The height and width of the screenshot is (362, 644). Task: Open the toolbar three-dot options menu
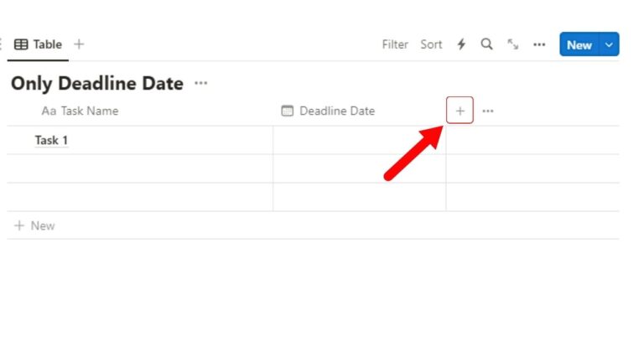(x=539, y=44)
